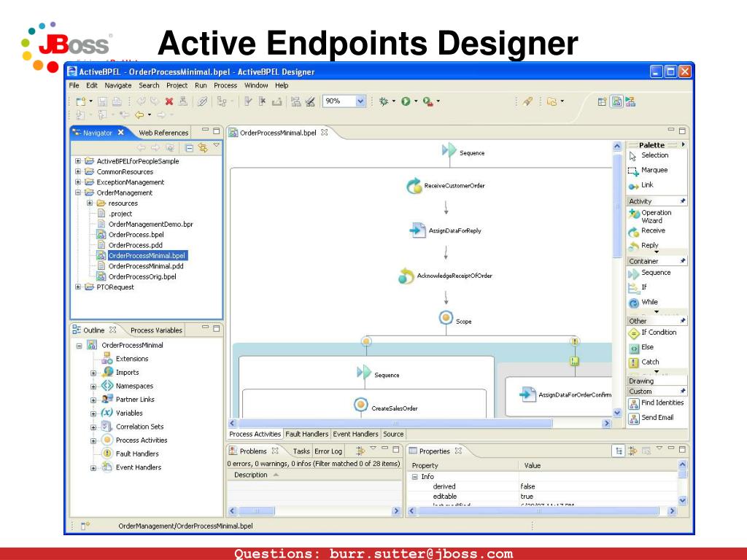Screen dimensions: 747x560
Task: Choose the Catch item in the Palette
Action: tap(644, 362)
